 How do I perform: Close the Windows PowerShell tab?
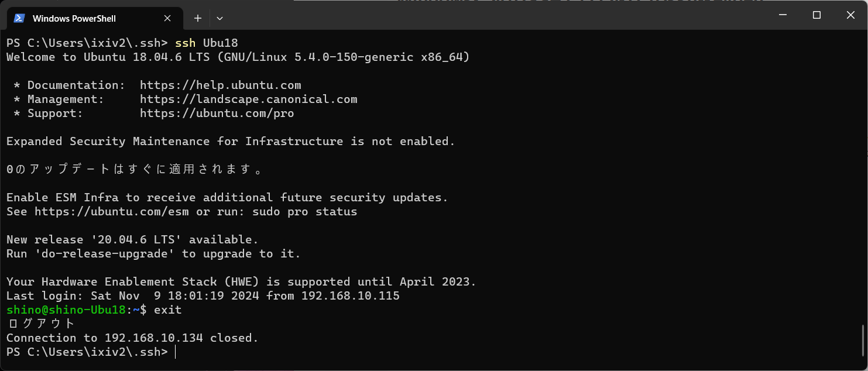click(x=167, y=18)
